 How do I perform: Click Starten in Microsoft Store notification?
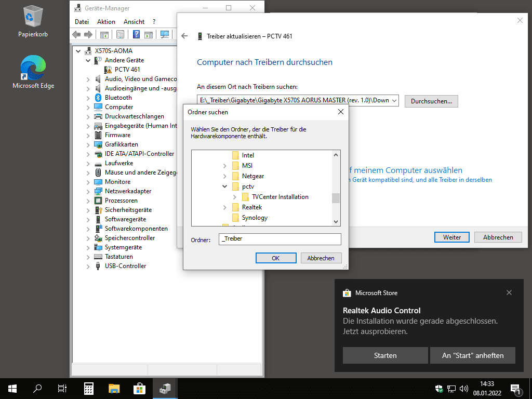click(385, 355)
